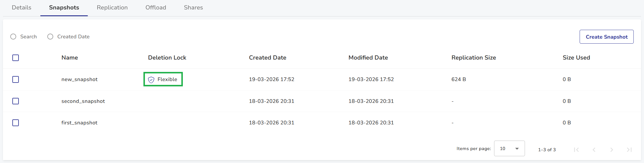Screen dimensions: 644x163
Task: Open the items per page dropdown
Action: (509, 149)
